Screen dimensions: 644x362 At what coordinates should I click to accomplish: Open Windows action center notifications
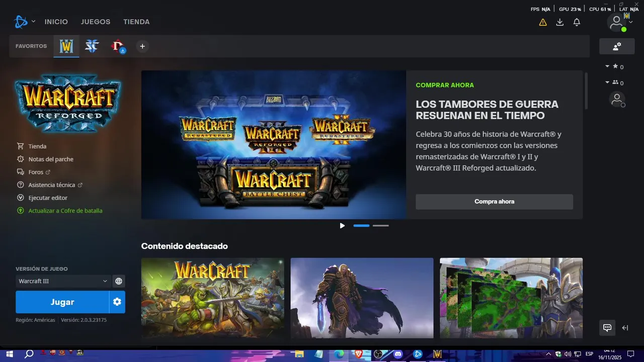click(630, 354)
